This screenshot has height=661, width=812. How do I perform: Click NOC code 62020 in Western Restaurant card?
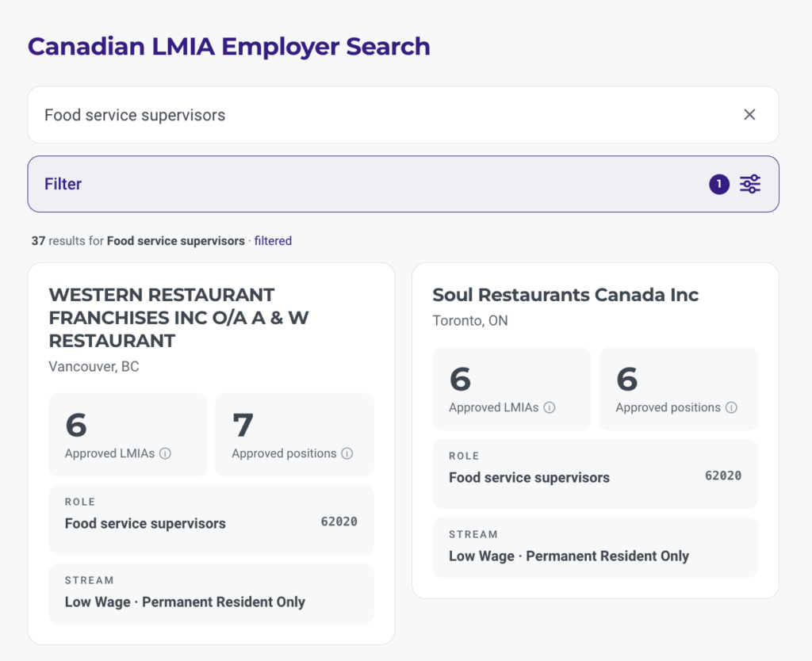(x=339, y=522)
